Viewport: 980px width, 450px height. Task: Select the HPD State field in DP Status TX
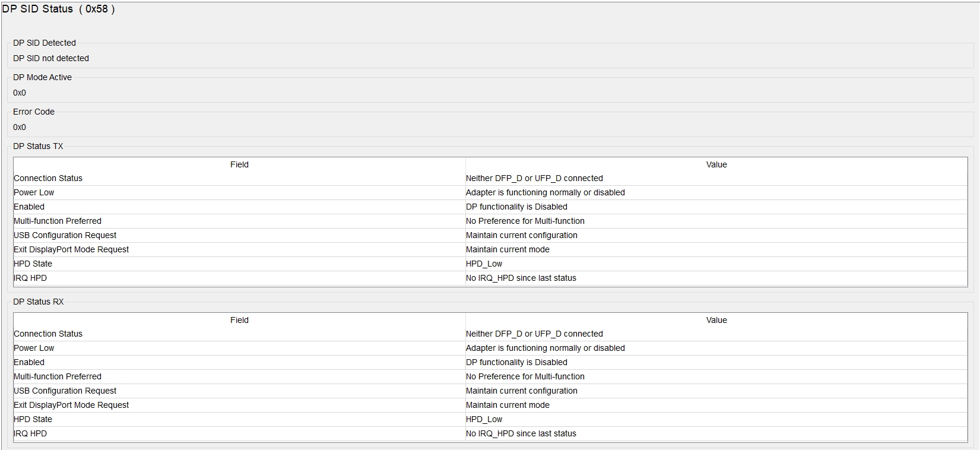click(33, 264)
